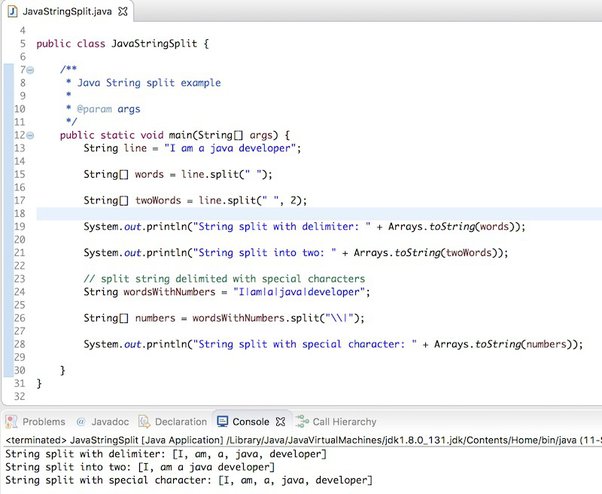The image size is (602, 494).
Task: Select the JavaStringSplit.java editor tab
Action: tap(67, 12)
